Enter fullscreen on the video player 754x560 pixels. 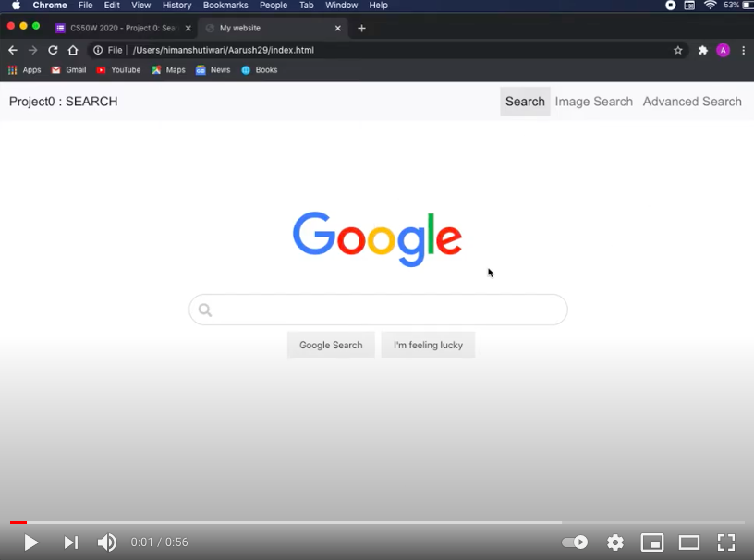(726, 542)
